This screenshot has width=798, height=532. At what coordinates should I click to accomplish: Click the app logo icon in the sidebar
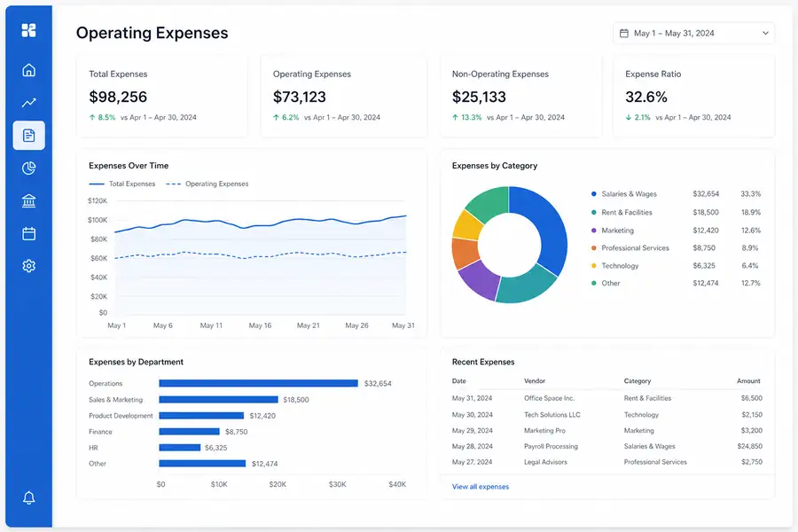28,30
